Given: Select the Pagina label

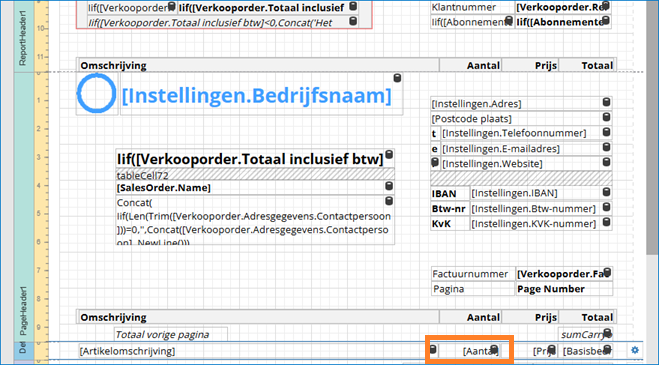Looking at the screenshot, I should (x=473, y=289).
